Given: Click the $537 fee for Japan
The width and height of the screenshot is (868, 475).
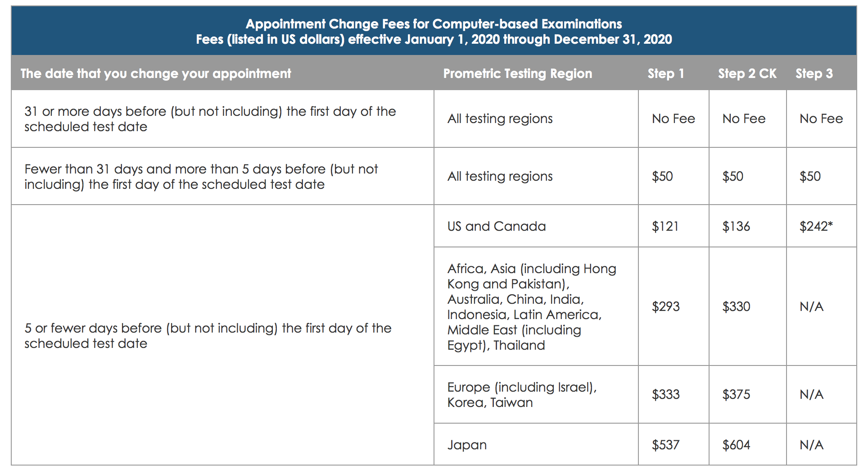Looking at the screenshot, I should pyautogui.click(x=665, y=445).
